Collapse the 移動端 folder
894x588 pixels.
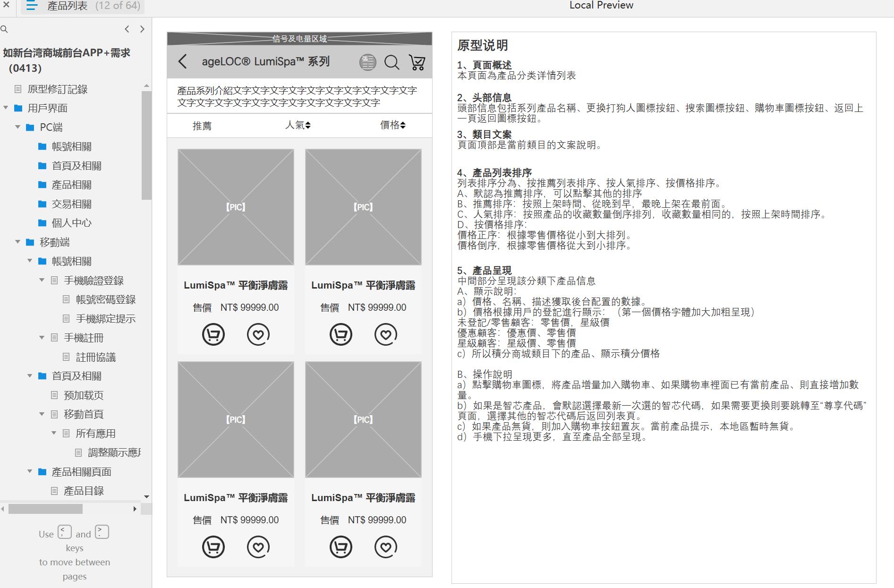pos(18,242)
